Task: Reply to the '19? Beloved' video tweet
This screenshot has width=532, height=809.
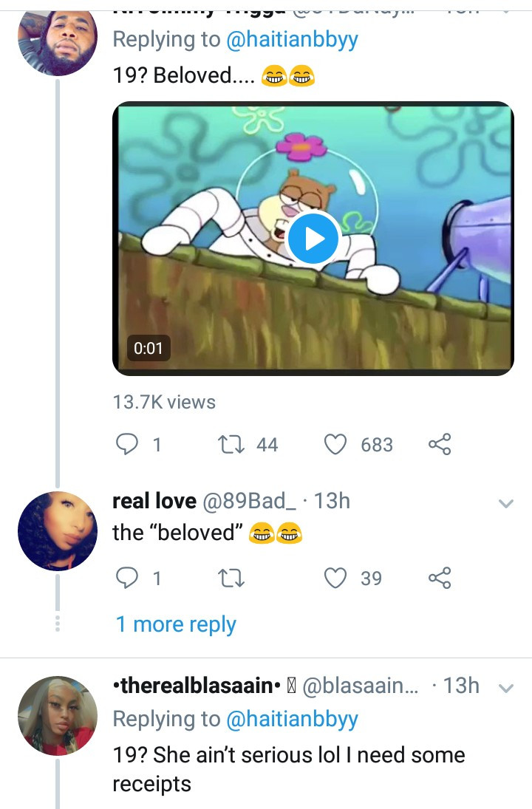Action: click(129, 444)
